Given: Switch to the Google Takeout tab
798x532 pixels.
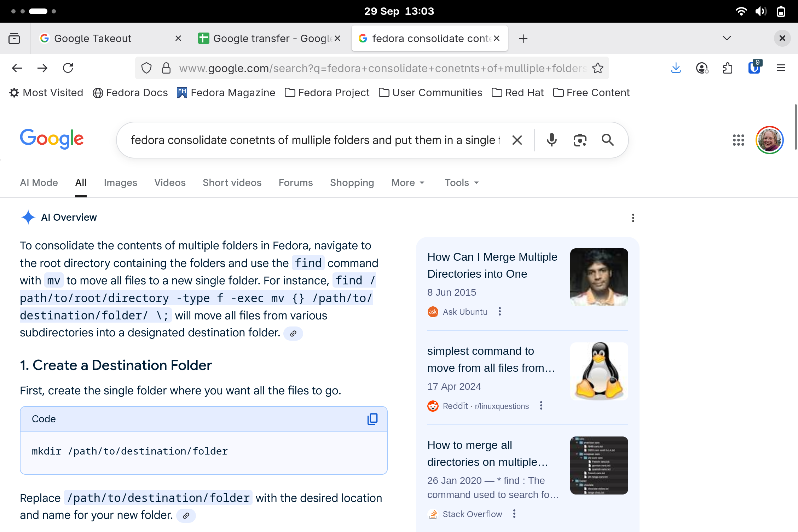Looking at the screenshot, I should click(93, 38).
